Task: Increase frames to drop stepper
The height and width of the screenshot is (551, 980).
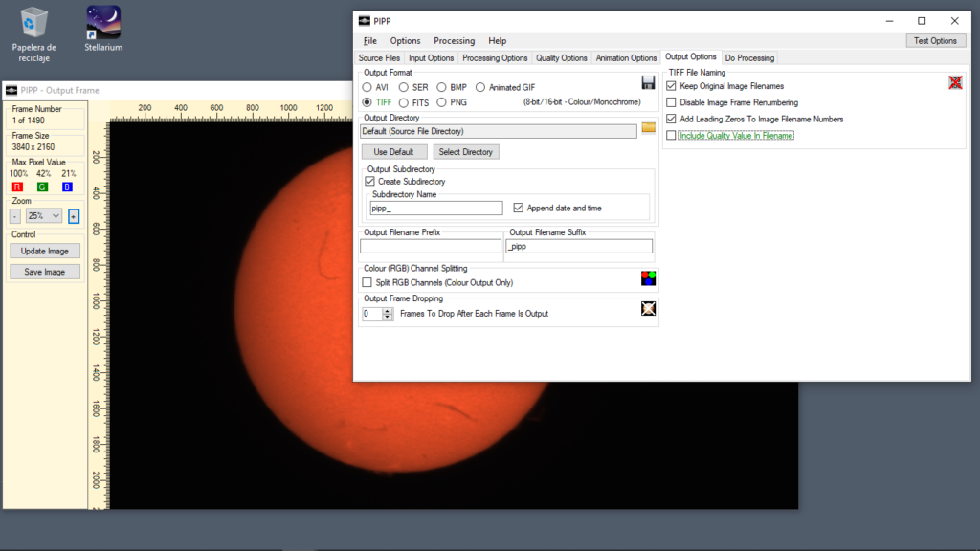Action: [x=388, y=311]
